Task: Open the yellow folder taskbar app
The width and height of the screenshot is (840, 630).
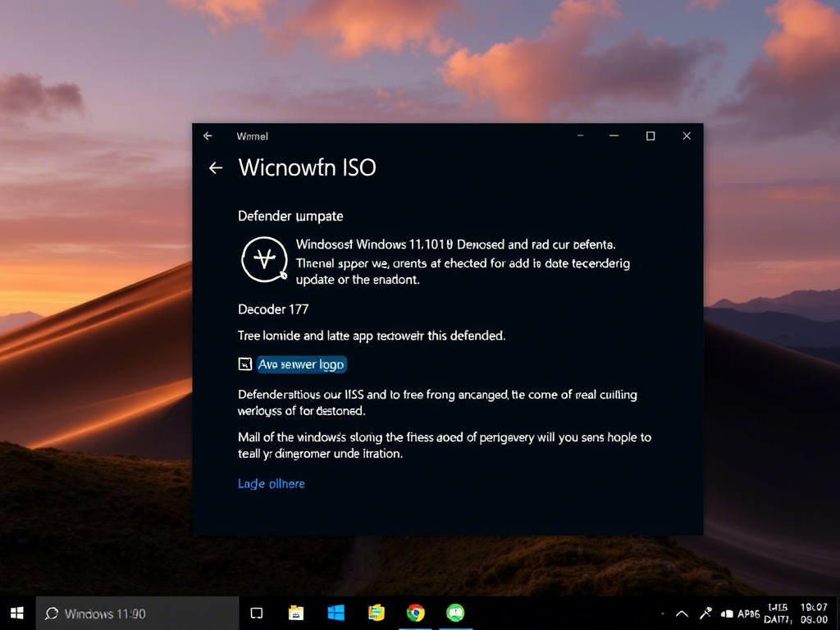Action: tap(376, 613)
